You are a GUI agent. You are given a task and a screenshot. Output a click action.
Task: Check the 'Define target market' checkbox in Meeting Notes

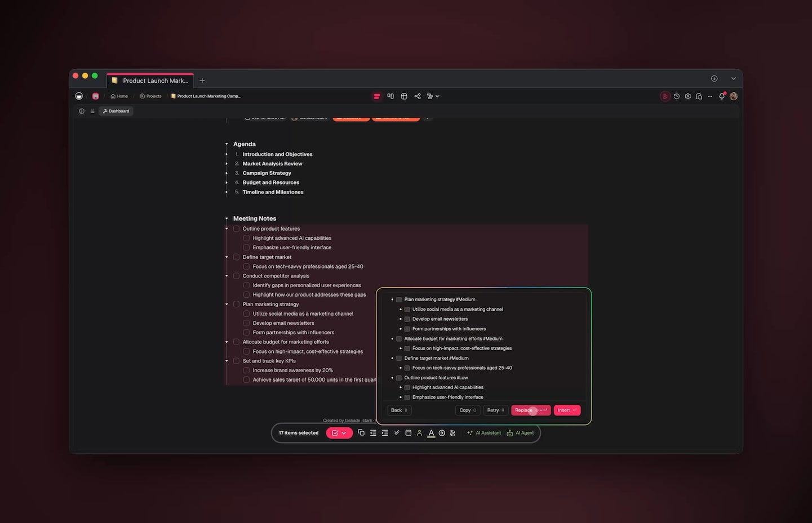click(237, 257)
